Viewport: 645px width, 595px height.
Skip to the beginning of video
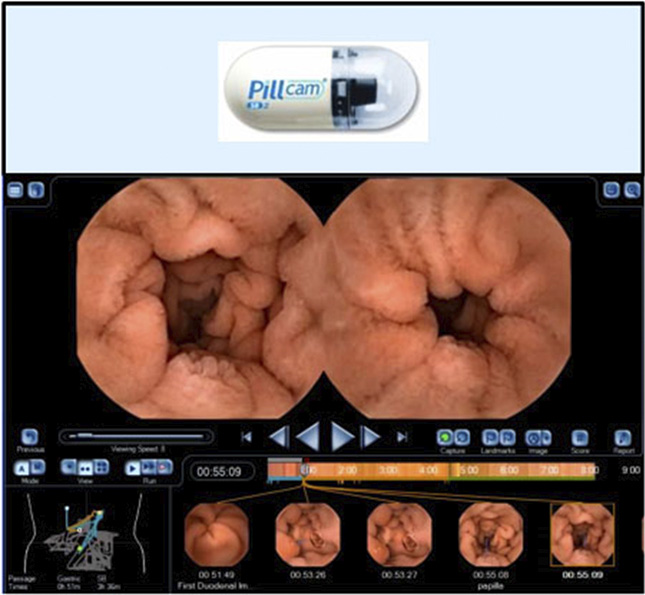247,436
